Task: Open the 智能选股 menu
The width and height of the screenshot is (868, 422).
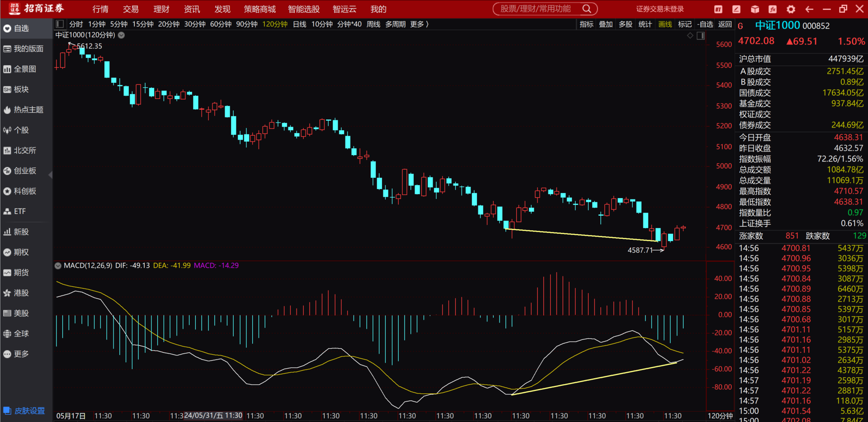Action: [304, 9]
